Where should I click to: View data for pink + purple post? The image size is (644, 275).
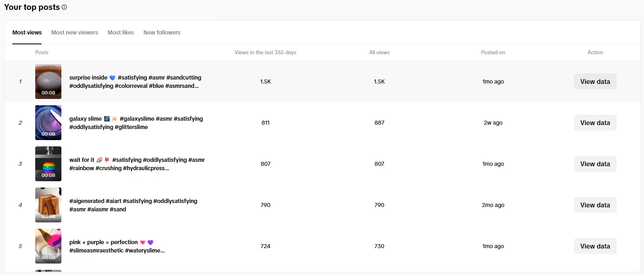595,246
